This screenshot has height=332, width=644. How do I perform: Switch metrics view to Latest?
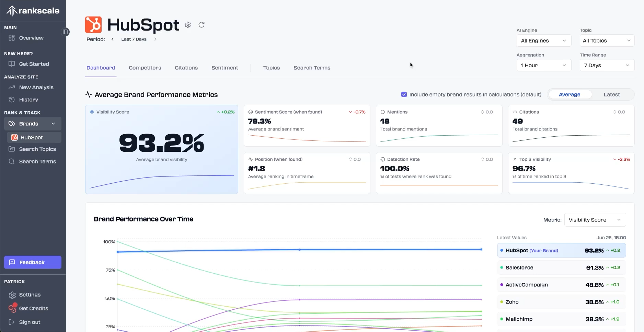point(611,94)
